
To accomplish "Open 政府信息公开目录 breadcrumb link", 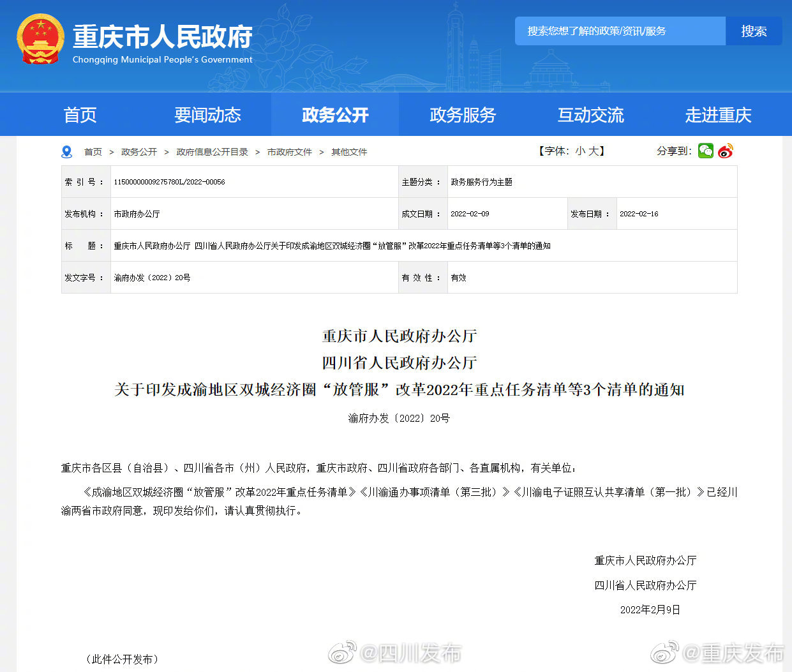I will pos(212,152).
